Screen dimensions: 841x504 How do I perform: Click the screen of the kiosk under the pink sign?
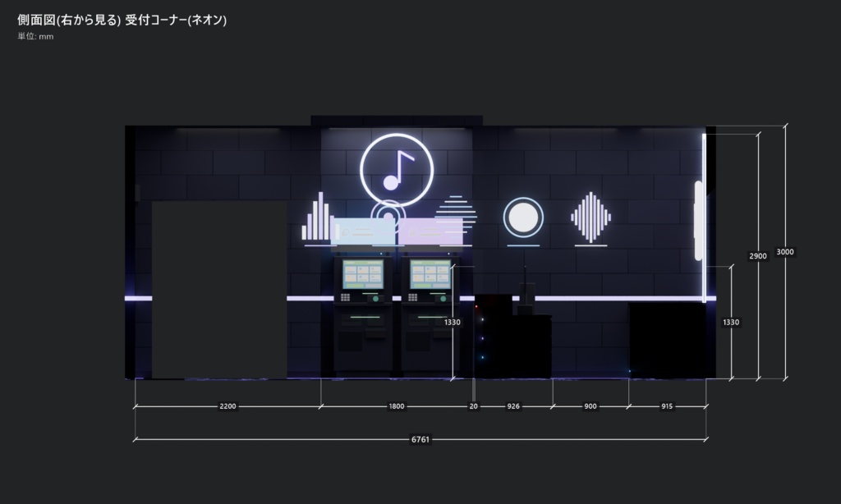point(430,274)
